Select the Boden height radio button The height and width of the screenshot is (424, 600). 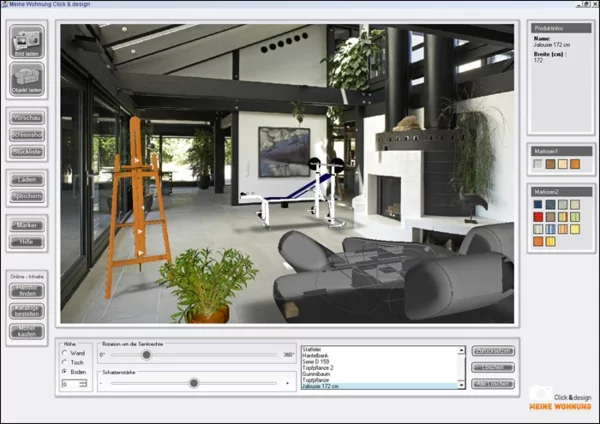pyautogui.click(x=66, y=372)
